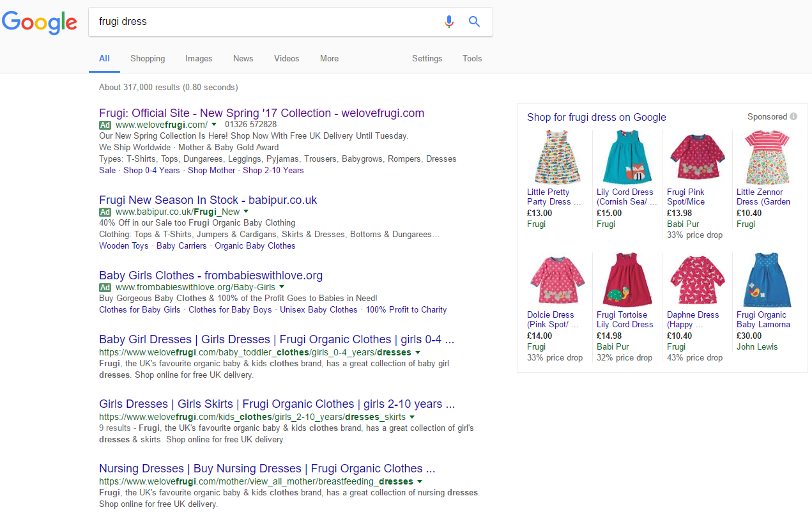812x512 pixels.
Task: Click phone number 01326 572828
Action: (251, 125)
